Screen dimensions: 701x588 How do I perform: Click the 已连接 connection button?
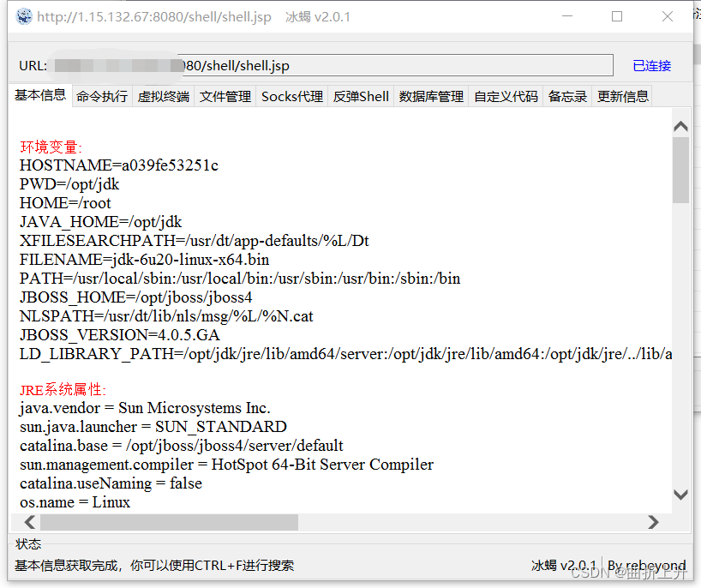[651, 65]
